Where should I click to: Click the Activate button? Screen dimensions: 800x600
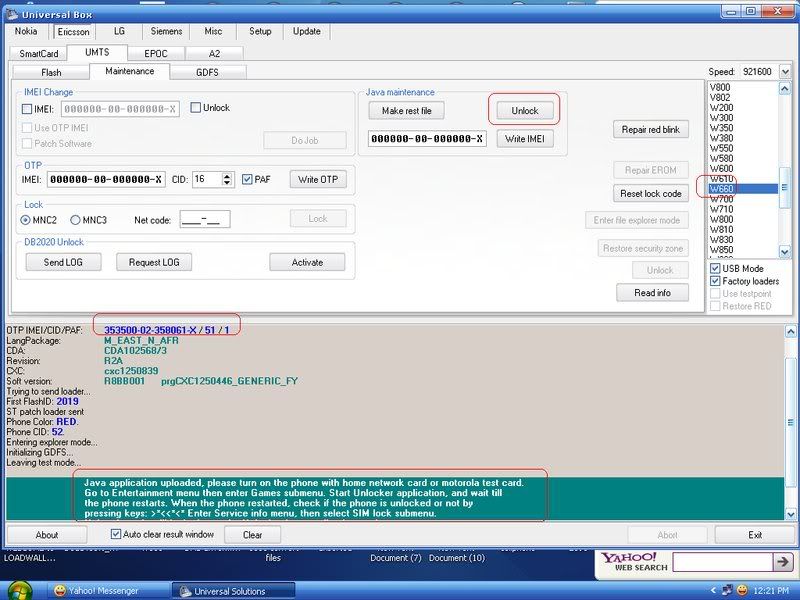pos(307,262)
